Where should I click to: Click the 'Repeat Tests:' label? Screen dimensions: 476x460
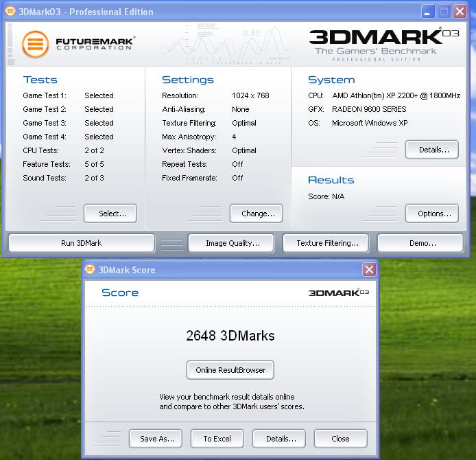click(185, 164)
